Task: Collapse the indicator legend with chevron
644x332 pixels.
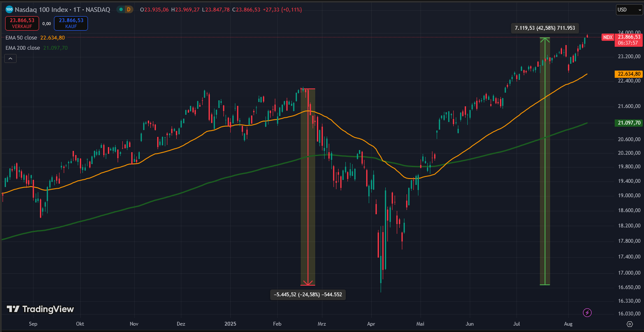Action: tap(11, 59)
